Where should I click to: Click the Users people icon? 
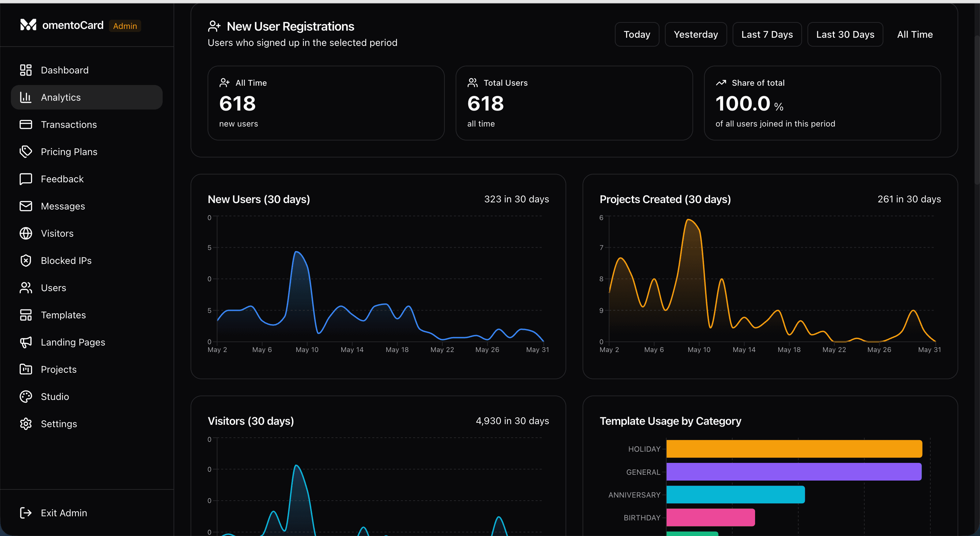click(x=26, y=288)
